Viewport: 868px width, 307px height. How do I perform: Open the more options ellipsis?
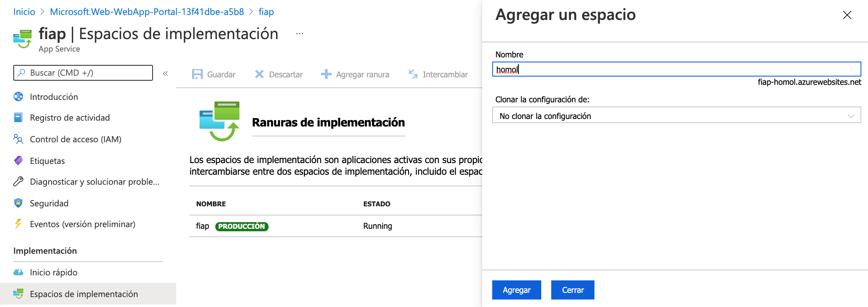pyautogui.click(x=300, y=34)
